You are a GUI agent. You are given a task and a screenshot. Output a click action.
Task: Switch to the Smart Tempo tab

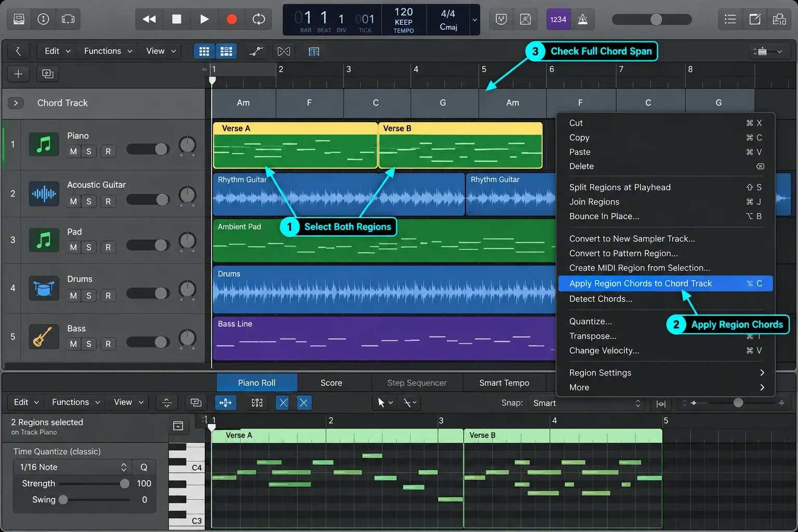click(x=504, y=383)
